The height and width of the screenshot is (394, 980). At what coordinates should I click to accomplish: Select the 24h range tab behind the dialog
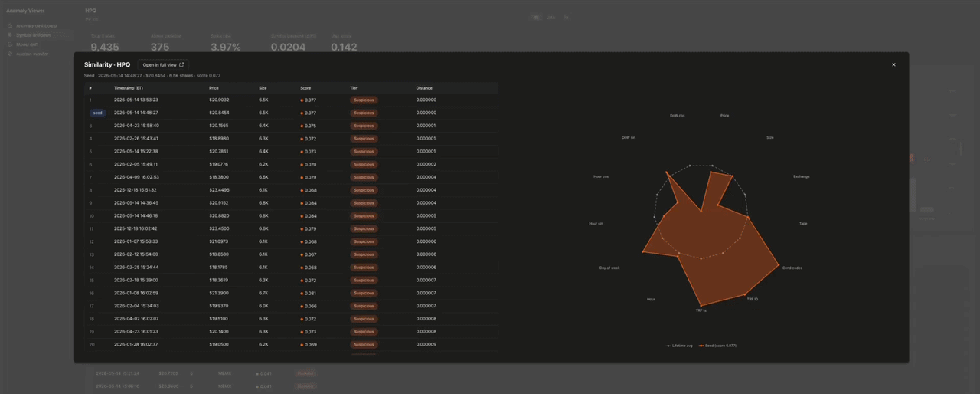551,18
